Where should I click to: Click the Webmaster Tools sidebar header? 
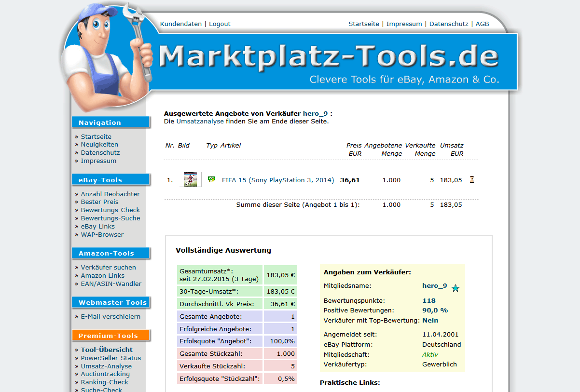point(111,302)
